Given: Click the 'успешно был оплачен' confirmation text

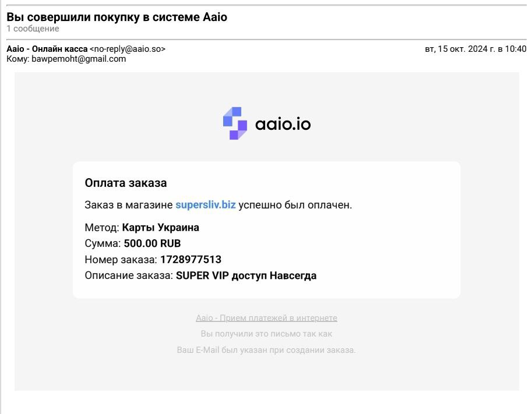Looking at the screenshot, I should pyautogui.click(x=295, y=205).
